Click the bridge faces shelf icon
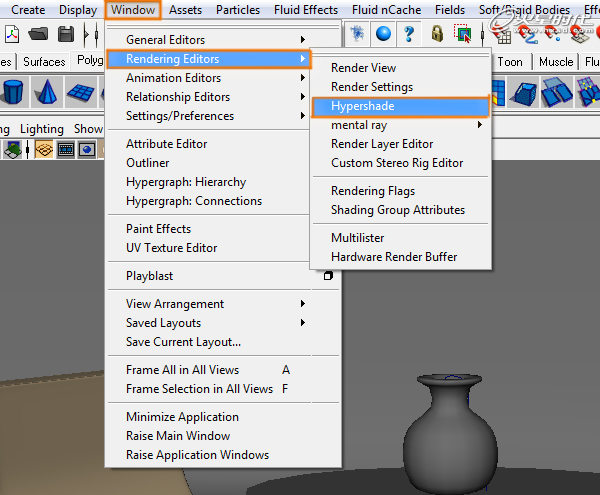 (556, 93)
